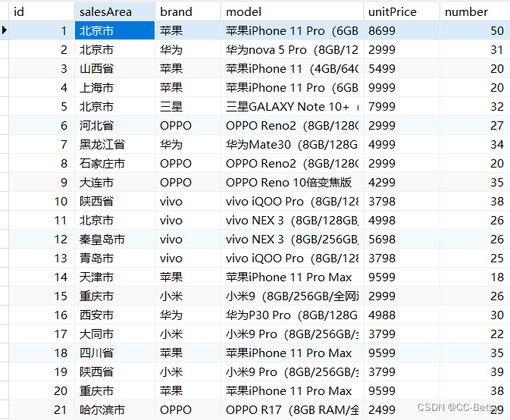
Task: Select the unitPrice column header
Action: pos(402,11)
